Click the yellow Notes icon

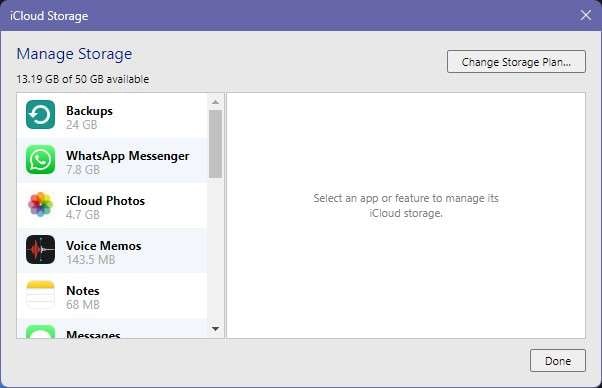pyautogui.click(x=41, y=294)
